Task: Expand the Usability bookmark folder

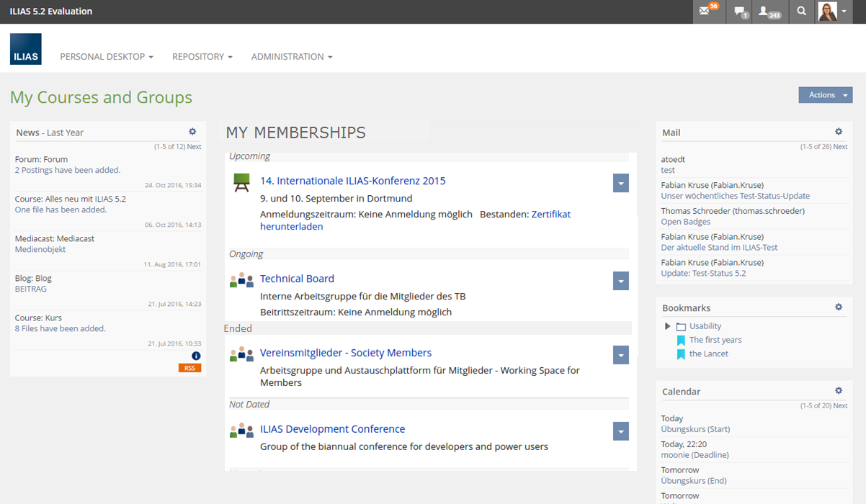Action: pyautogui.click(x=668, y=326)
